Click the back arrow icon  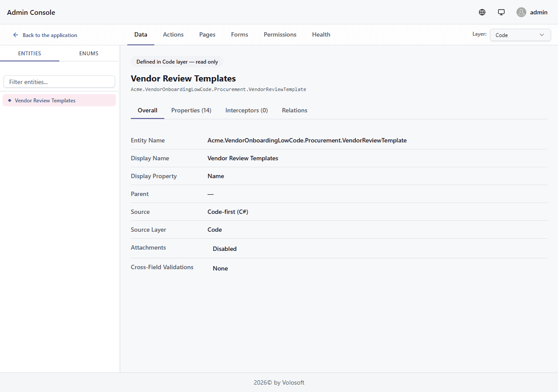16,35
